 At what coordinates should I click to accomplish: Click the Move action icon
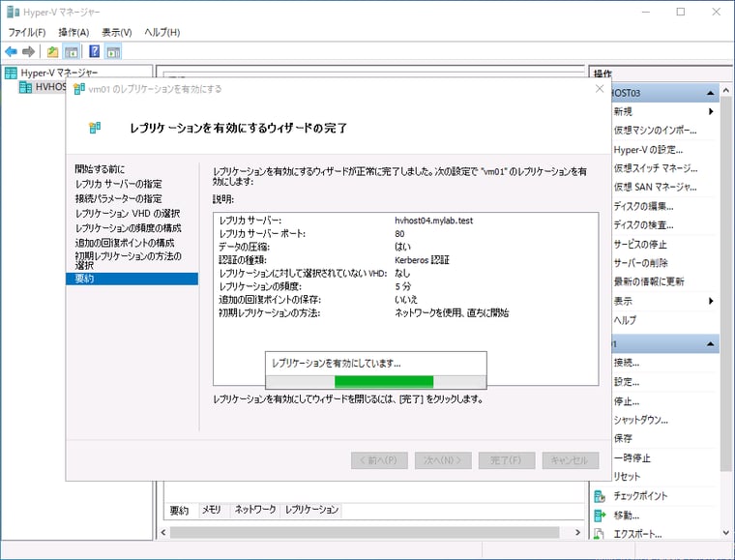(600, 516)
